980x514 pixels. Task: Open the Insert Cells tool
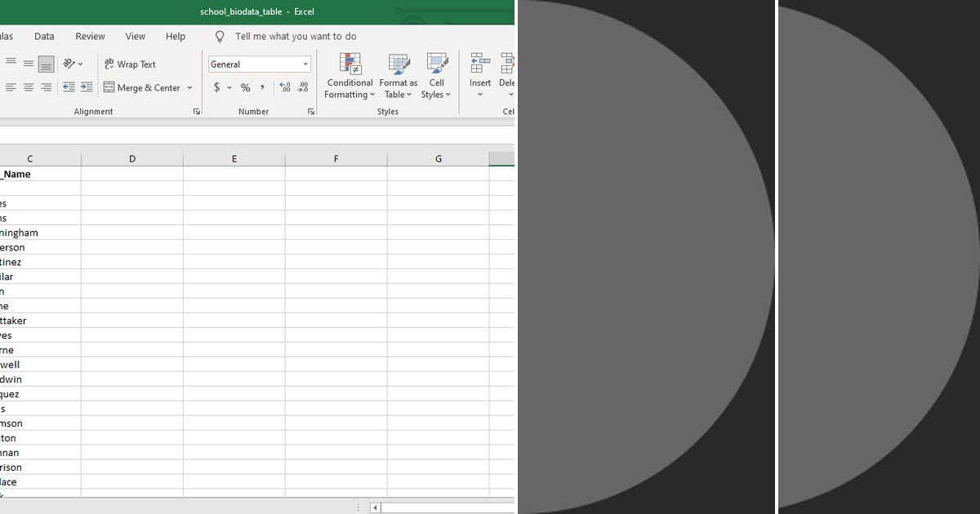(479, 73)
